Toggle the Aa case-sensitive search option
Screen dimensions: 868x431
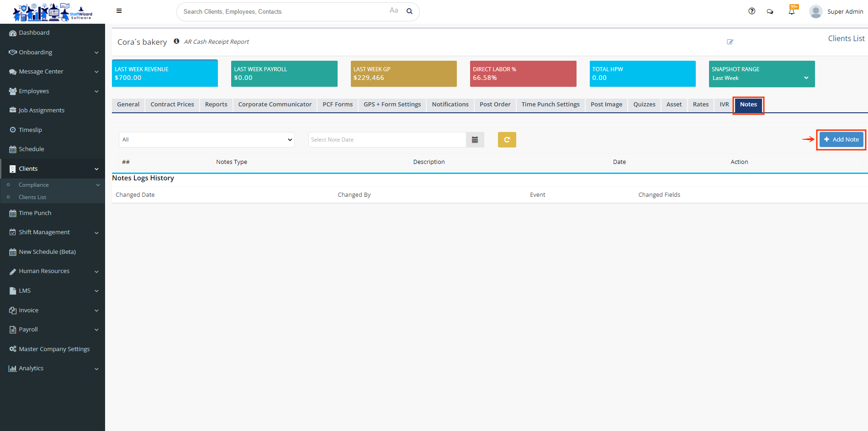pos(394,11)
